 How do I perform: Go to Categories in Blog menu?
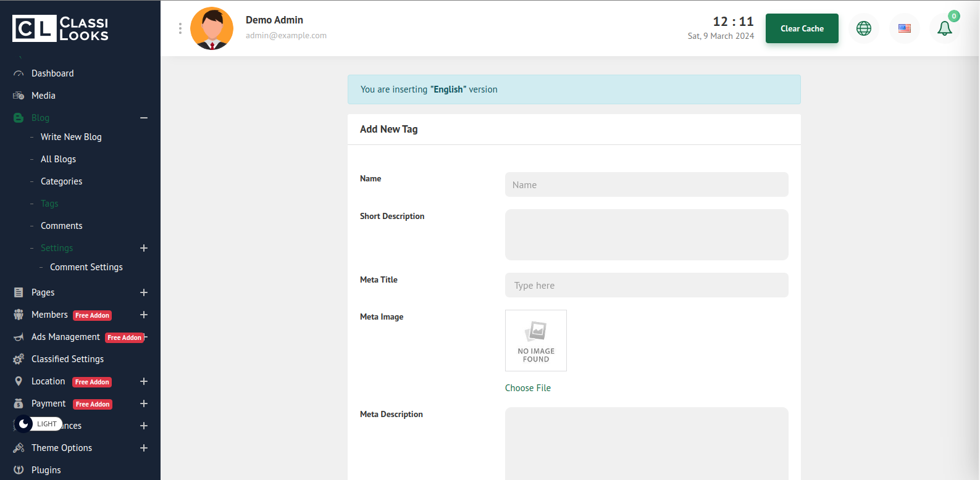click(61, 181)
